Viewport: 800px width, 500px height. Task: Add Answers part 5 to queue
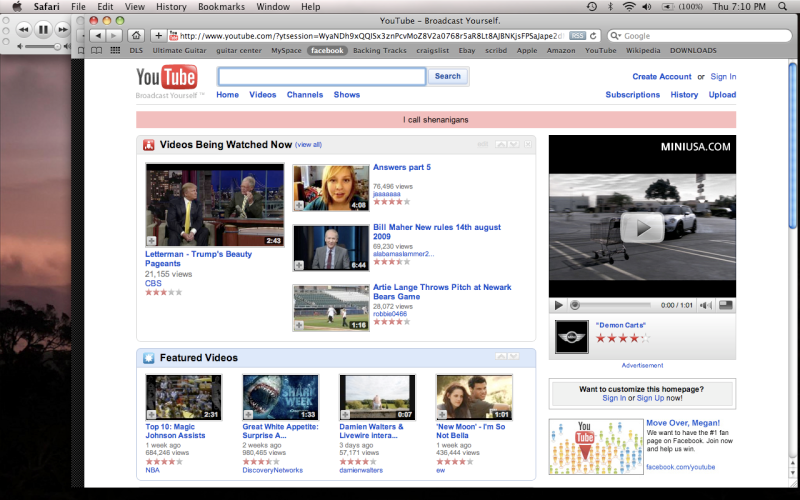click(x=299, y=205)
